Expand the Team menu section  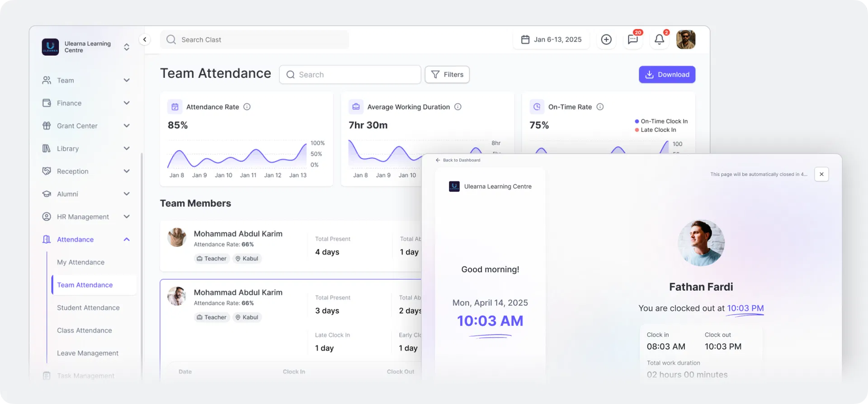pyautogui.click(x=127, y=80)
